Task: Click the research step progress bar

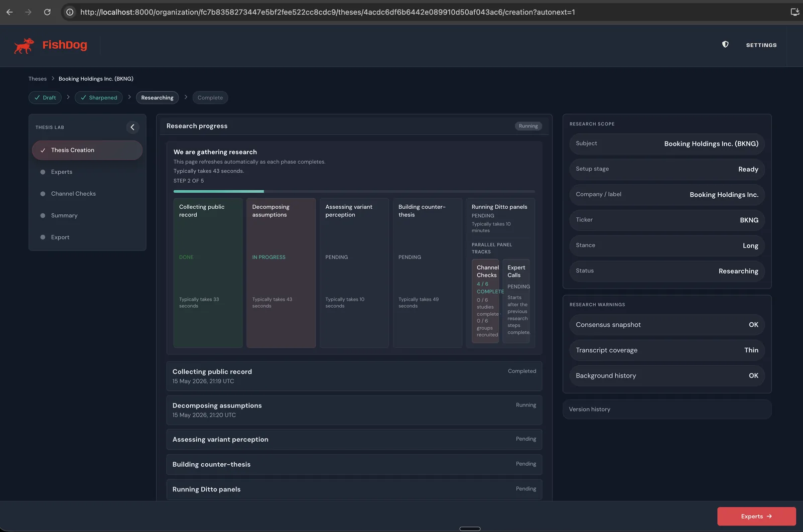Action: [354, 191]
